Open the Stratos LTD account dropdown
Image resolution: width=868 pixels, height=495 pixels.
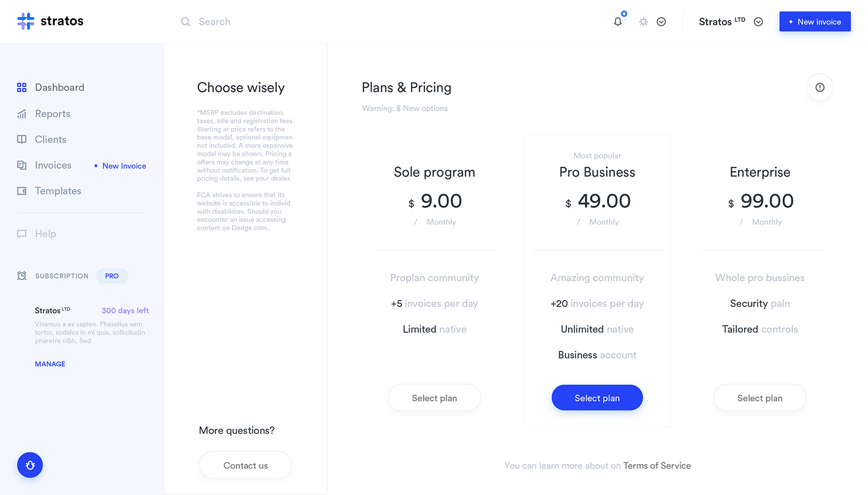pyautogui.click(x=758, y=22)
